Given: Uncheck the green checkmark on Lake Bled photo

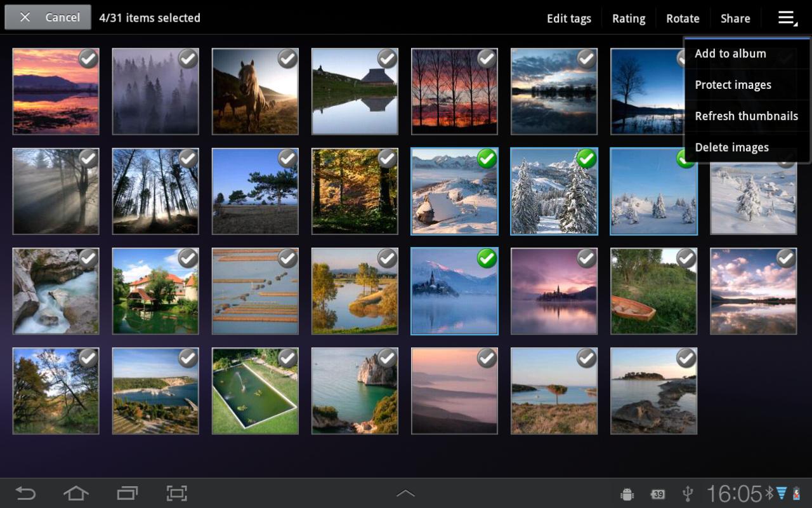Looking at the screenshot, I should (x=487, y=258).
